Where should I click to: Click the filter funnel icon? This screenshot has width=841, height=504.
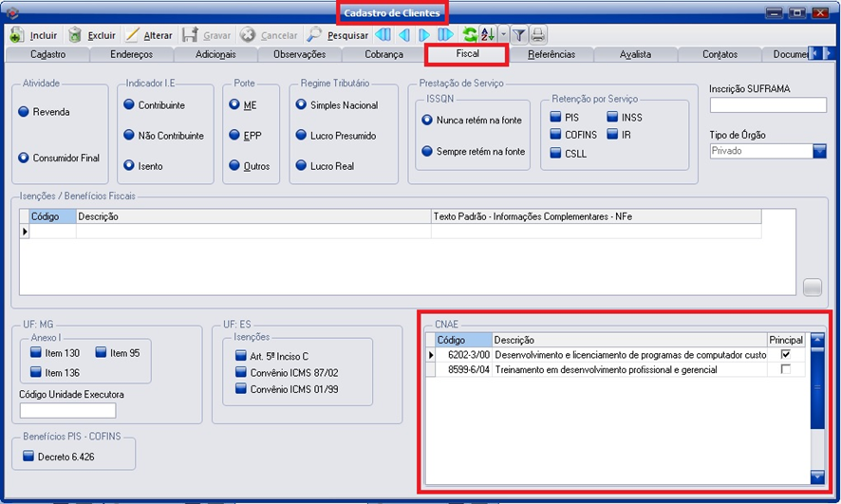(x=519, y=35)
